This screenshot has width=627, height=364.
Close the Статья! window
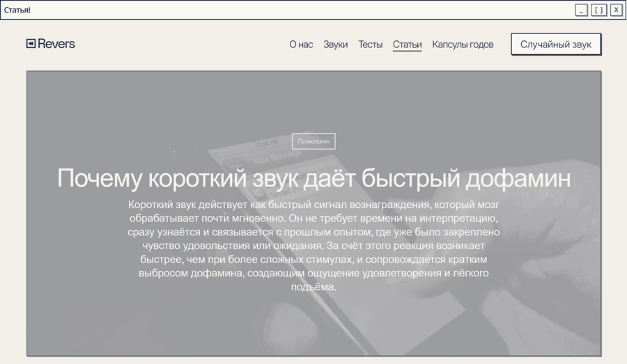click(x=617, y=10)
